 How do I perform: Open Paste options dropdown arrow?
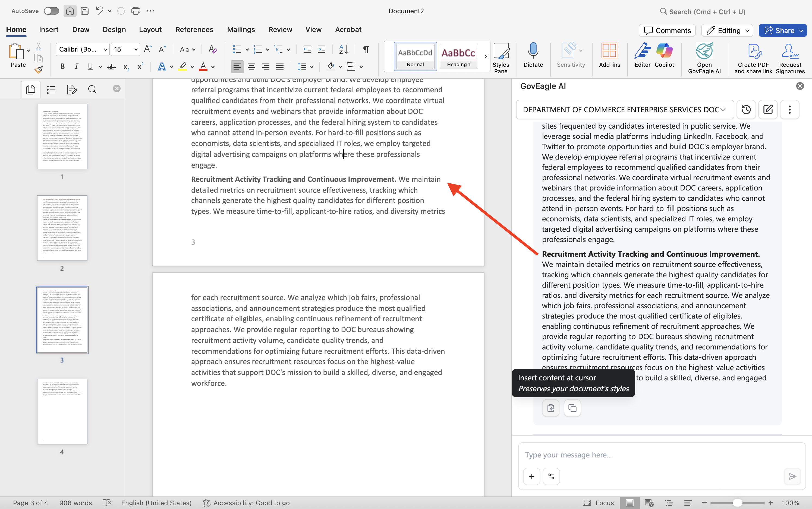pos(28,50)
